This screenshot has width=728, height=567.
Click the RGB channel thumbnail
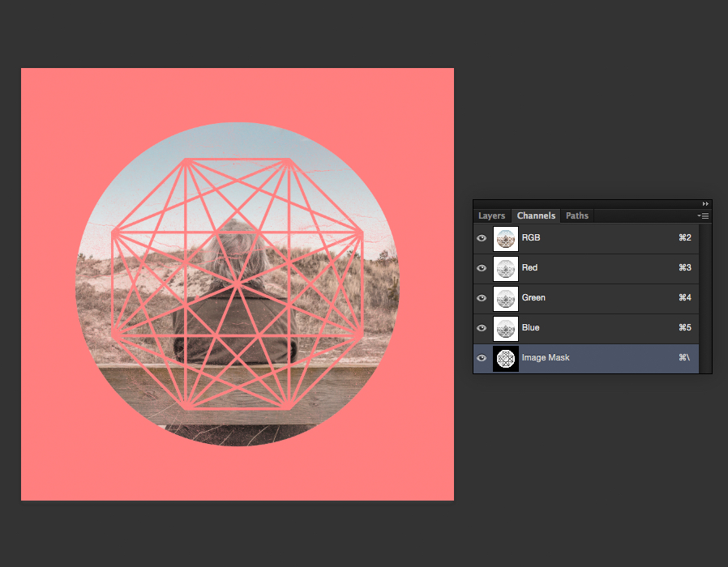pyautogui.click(x=506, y=239)
